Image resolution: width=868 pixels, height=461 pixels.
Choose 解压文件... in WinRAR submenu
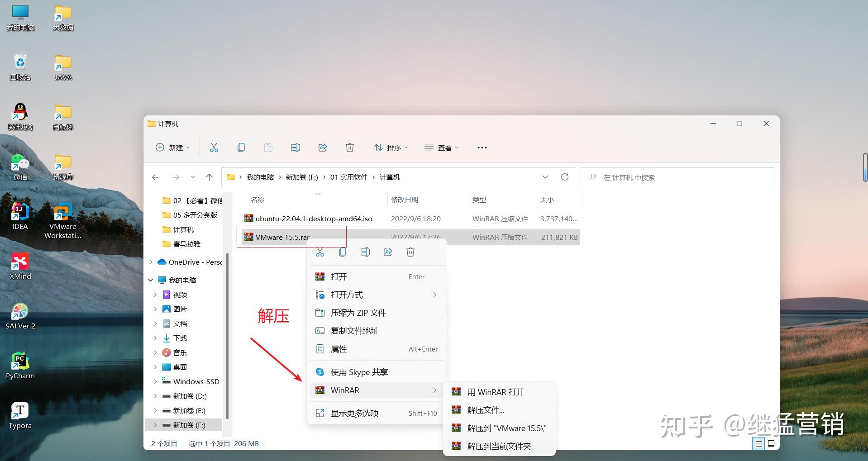[x=499, y=410]
